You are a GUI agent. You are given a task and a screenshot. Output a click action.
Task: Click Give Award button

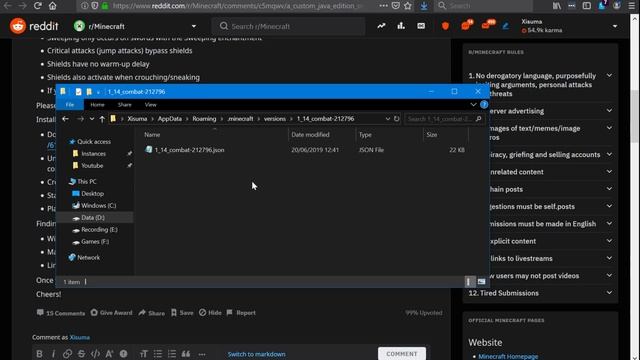111,313
